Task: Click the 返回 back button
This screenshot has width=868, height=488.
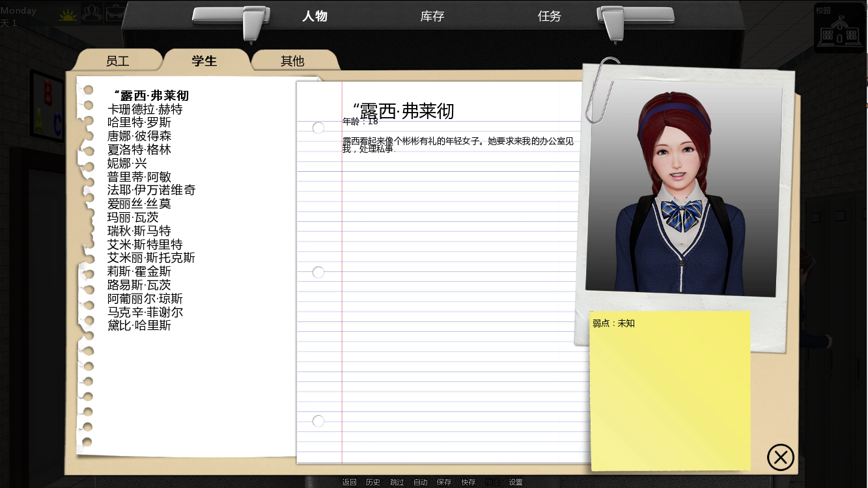Action: click(350, 482)
